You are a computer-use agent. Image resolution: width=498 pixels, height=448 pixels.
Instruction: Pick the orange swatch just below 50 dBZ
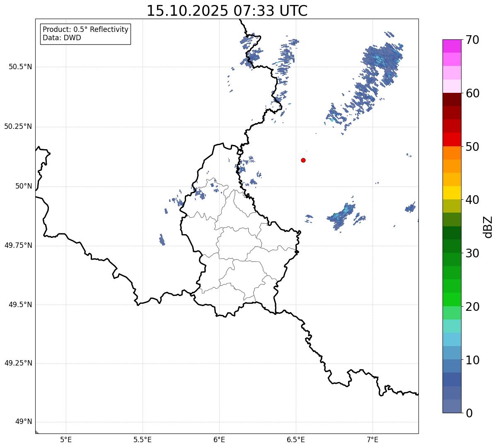tap(452, 153)
